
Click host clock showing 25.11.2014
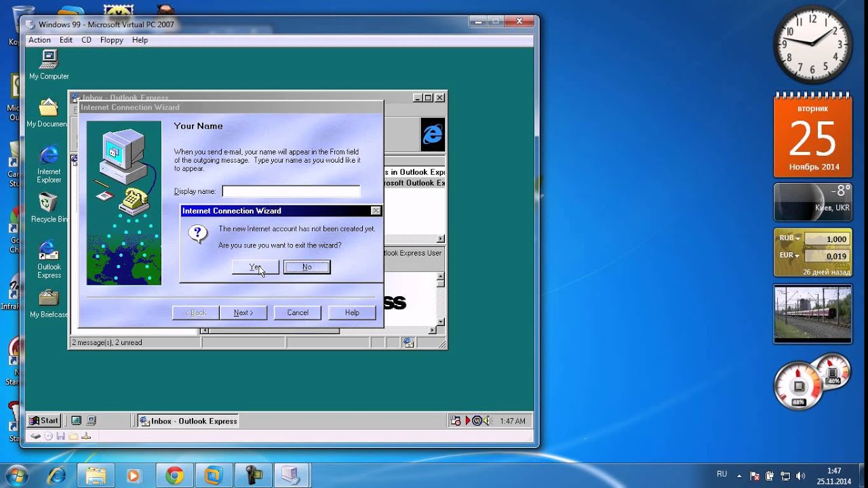pyautogui.click(x=833, y=476)
